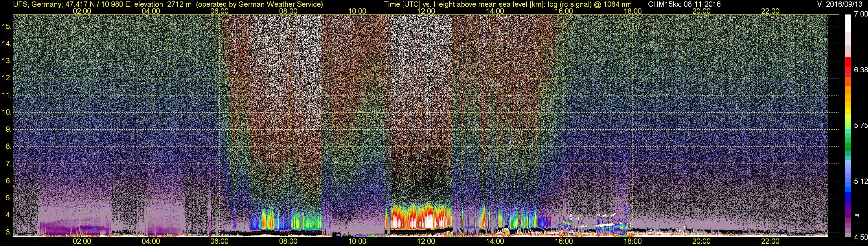This screenshot has height=246, width=868.
Task: Select "18:00" on the top time axis
Action: 632,11
